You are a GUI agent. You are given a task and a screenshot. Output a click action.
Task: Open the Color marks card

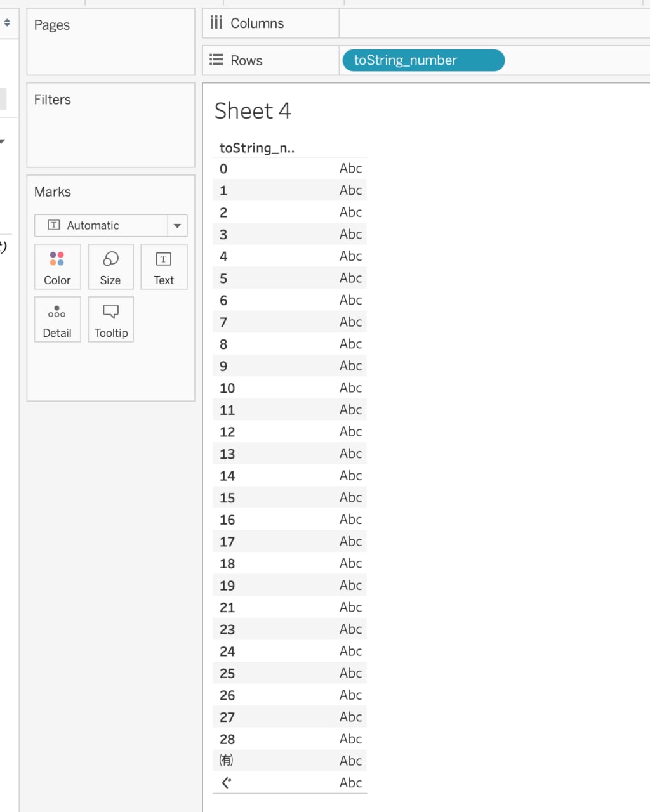[x=57, y=267]
